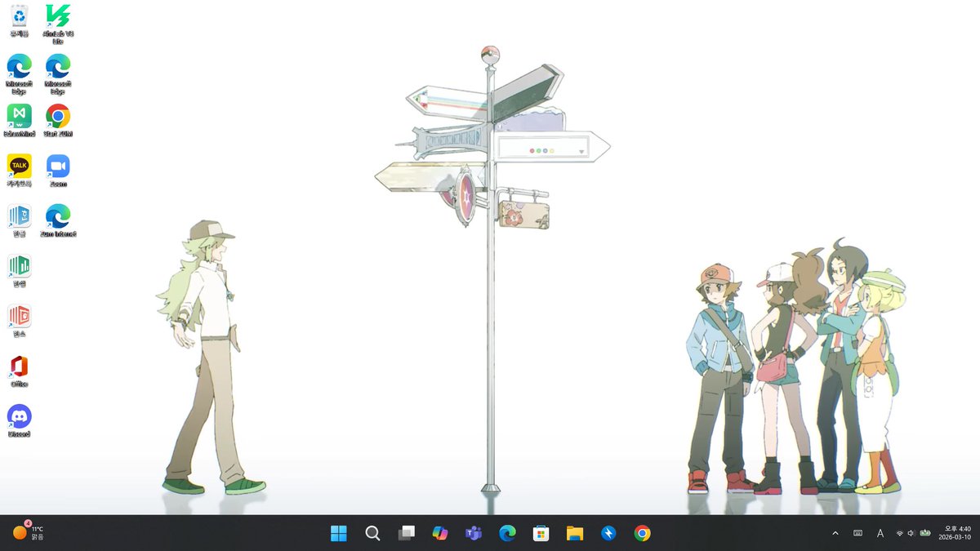The width and height of the screenshot is (980, 551).
Task: Open the Windows Start menu
Action: click(x=338, y=533)
